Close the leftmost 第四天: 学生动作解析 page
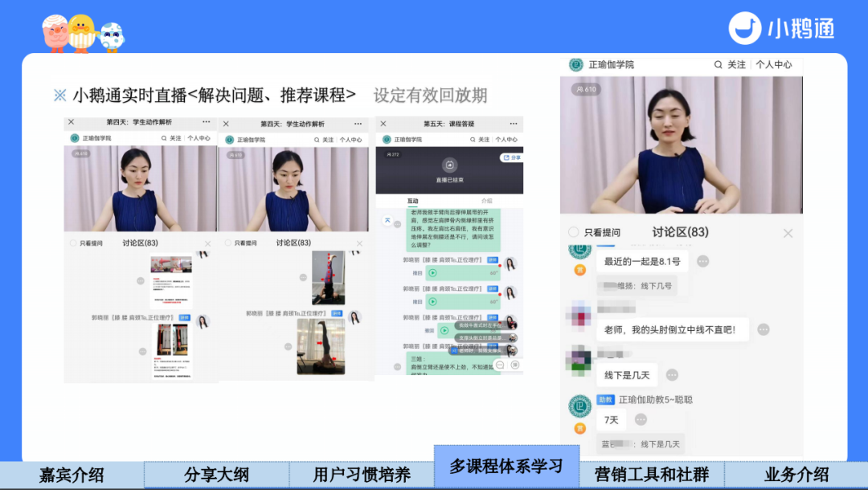 click(x=71, y=121)
